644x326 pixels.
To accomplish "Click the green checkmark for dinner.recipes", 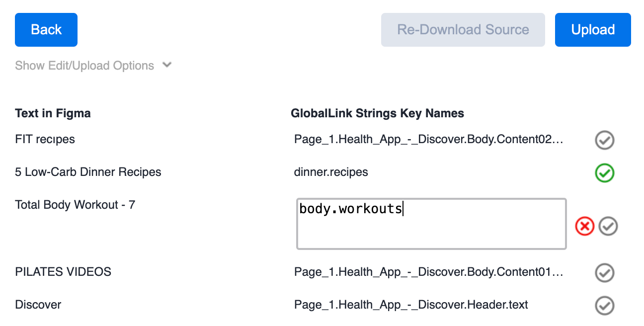I will [605, 173].
